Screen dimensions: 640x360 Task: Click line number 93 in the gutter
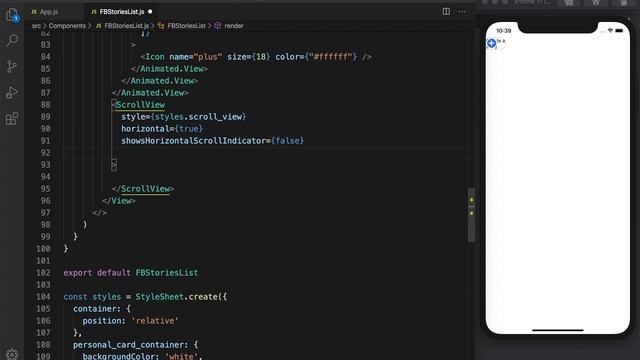(x=46, y=165)
